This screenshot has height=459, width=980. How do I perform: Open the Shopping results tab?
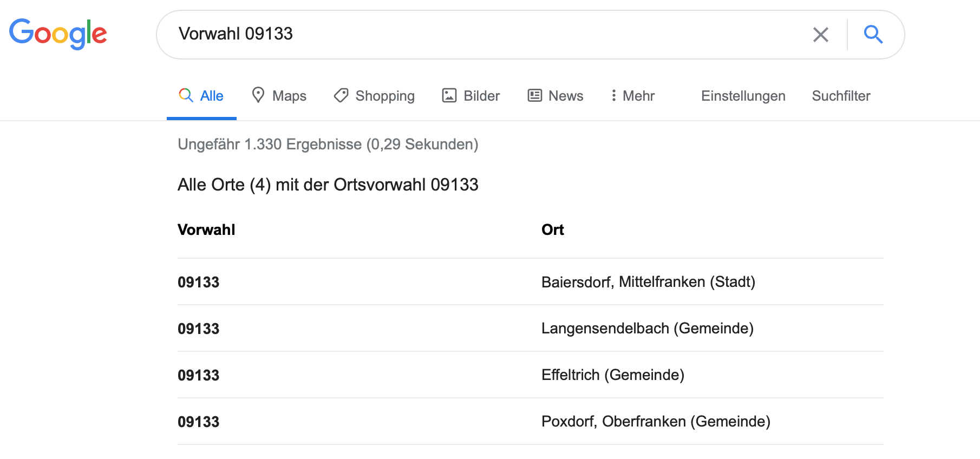[x=384, y=96]
